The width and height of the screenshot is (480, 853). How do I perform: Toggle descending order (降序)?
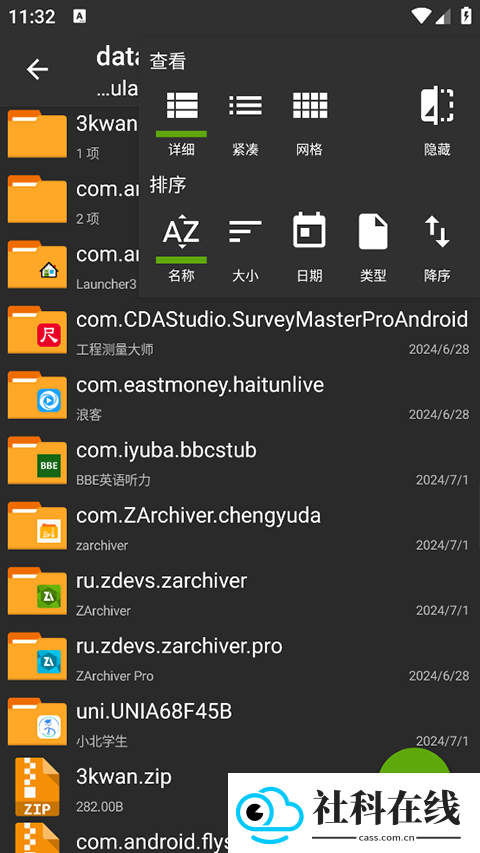coord(437,248)
